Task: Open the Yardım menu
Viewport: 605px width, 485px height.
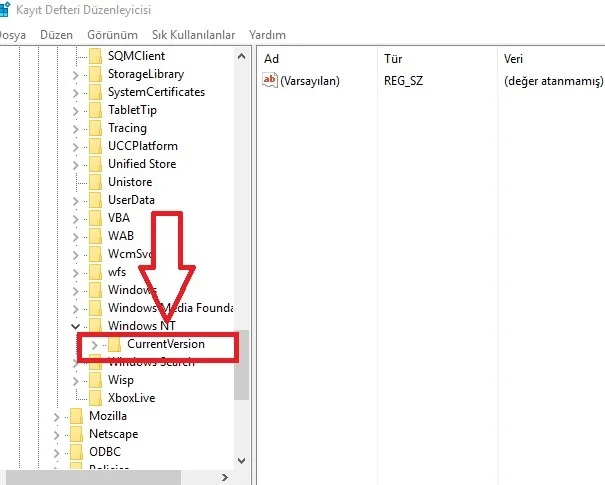Action: click(x=266, y=34)
